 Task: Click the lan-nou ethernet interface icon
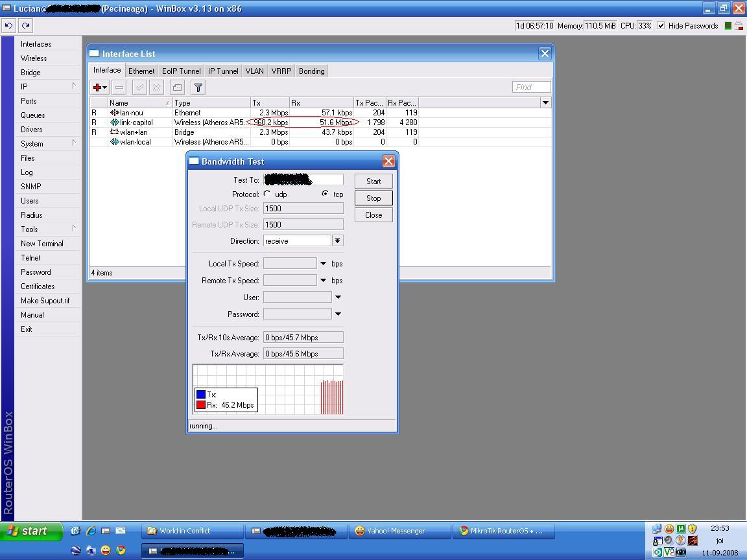[x=114, y=113]
